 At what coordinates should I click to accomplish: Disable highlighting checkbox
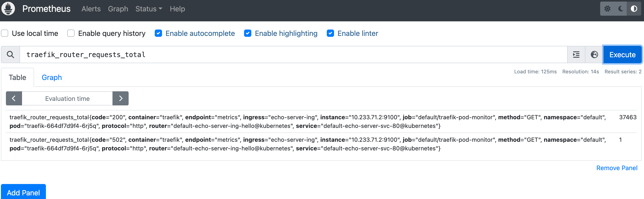click(x=247, y=33)
